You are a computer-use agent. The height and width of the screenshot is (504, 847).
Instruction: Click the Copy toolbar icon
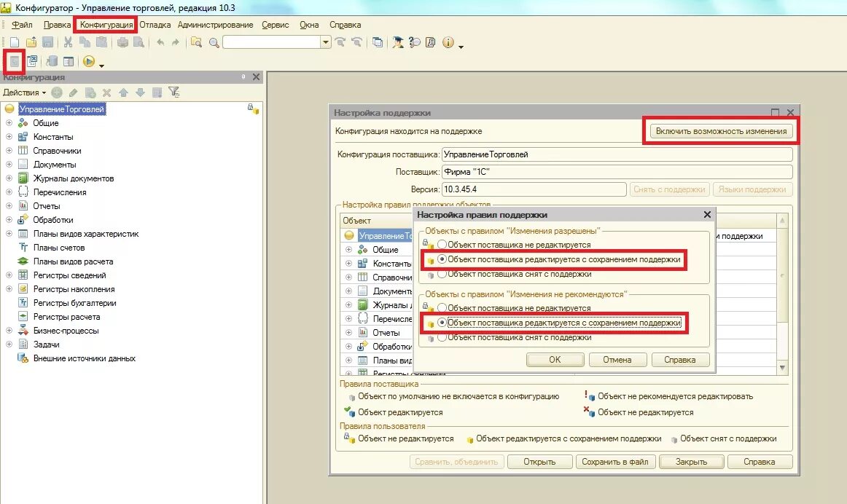[x=85, y=42]
